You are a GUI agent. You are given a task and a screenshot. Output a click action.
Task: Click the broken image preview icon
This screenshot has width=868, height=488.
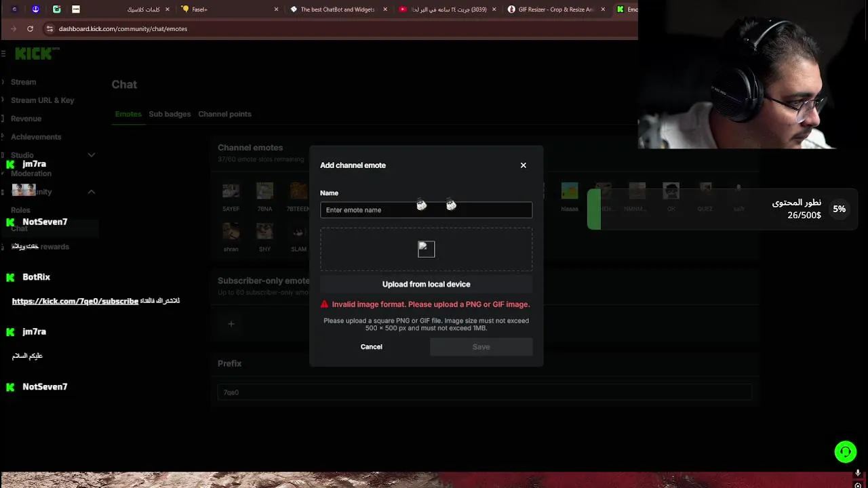(426, 249)
